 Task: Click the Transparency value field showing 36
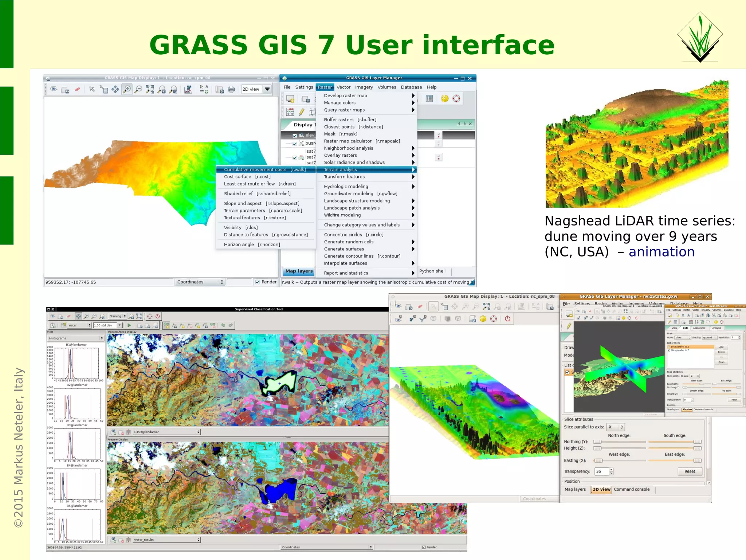click(x=601, y=471)
